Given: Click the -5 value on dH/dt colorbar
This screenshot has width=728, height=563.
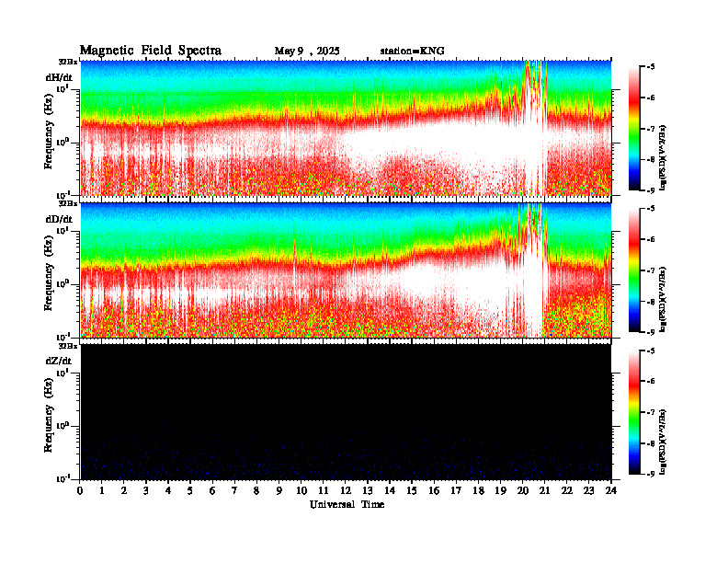Looking at the screenshot, I should click(x=651, y=67).
